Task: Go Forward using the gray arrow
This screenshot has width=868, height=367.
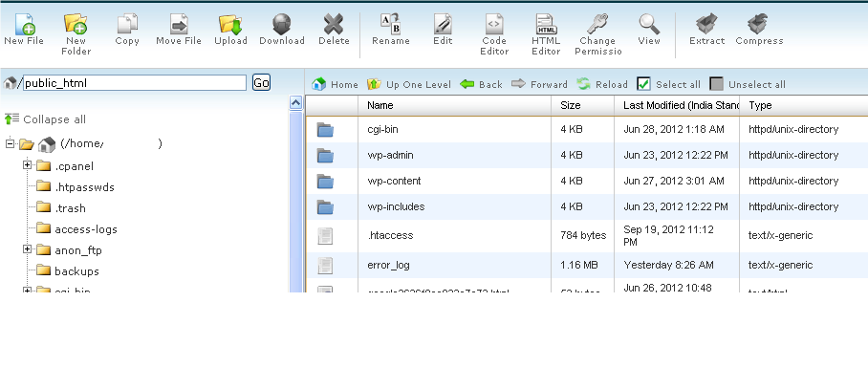Action: pyautogui.click(x=539, y=84)
